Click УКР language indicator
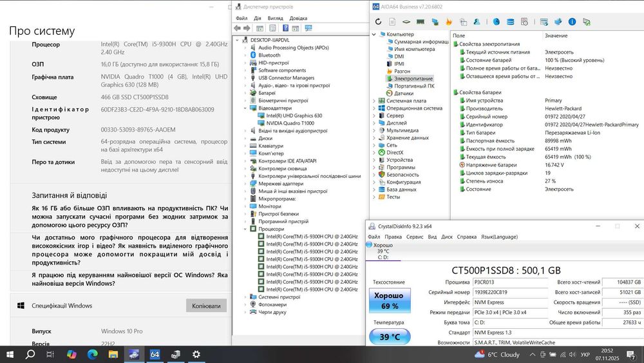Image resolution: width=644 pixels, height=363 pixels. coord(585,355)
